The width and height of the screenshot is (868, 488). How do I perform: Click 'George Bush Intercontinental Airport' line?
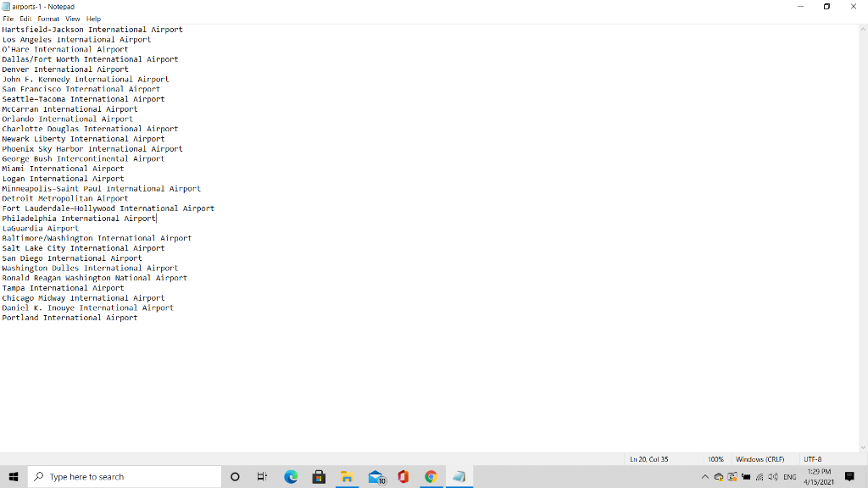click(83, 159)
